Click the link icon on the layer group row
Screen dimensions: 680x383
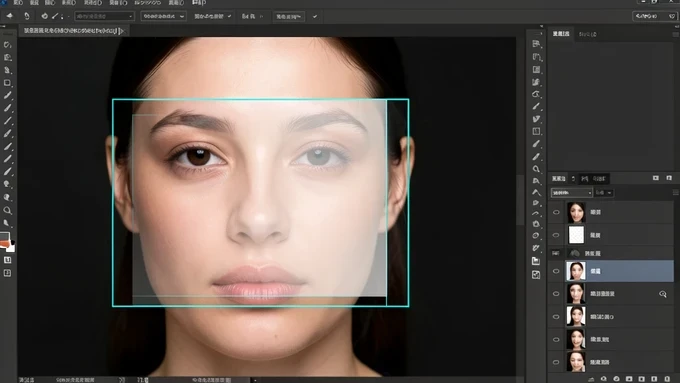tap(556, 253)
